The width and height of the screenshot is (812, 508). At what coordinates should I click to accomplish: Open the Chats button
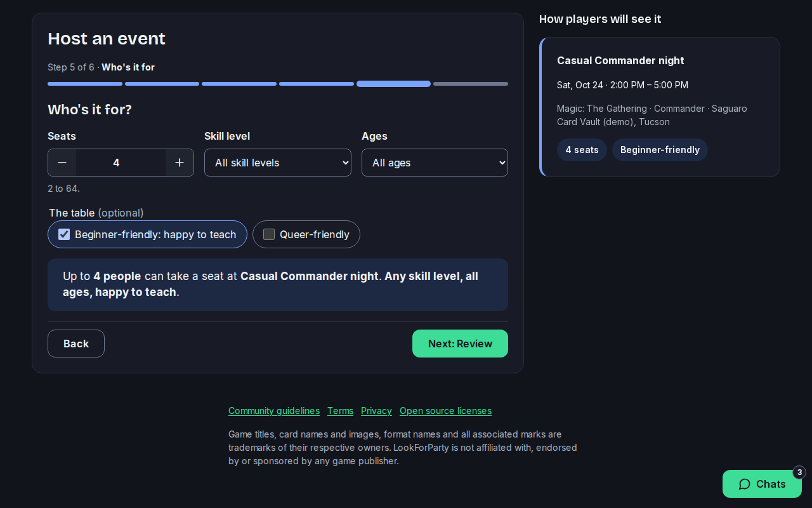[762, 484]
